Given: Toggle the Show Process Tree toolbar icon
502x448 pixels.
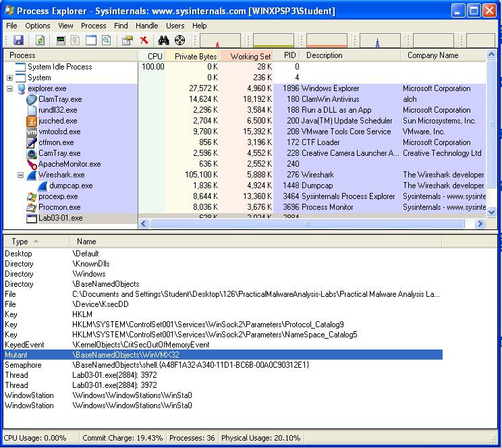Looking at the screenshot, I should 76,40.
